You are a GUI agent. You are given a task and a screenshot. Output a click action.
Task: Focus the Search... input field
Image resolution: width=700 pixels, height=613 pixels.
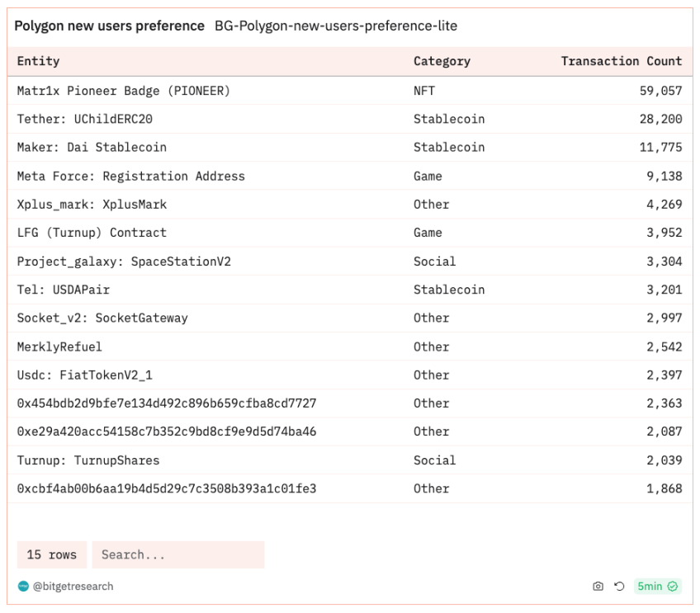[178, 554]
